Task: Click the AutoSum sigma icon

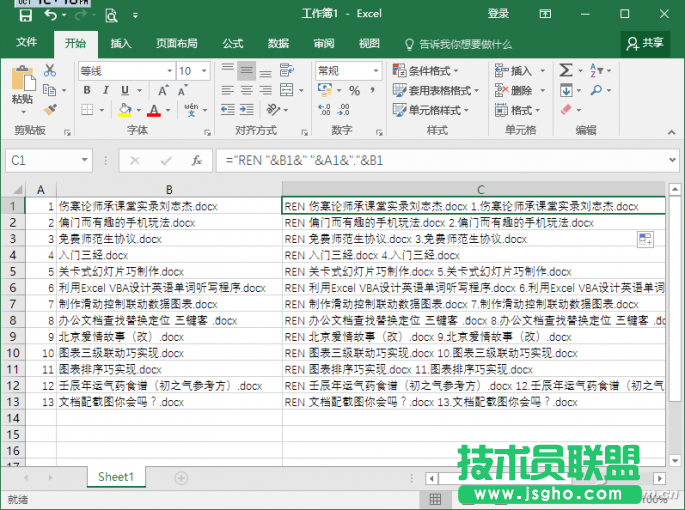Action: click(x=566, y=71)
